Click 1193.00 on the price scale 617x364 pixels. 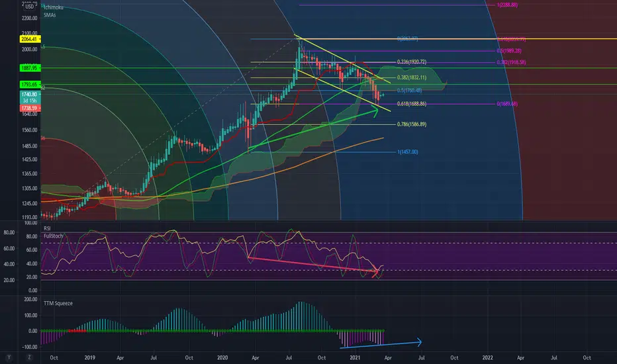(x=30, y=217)
